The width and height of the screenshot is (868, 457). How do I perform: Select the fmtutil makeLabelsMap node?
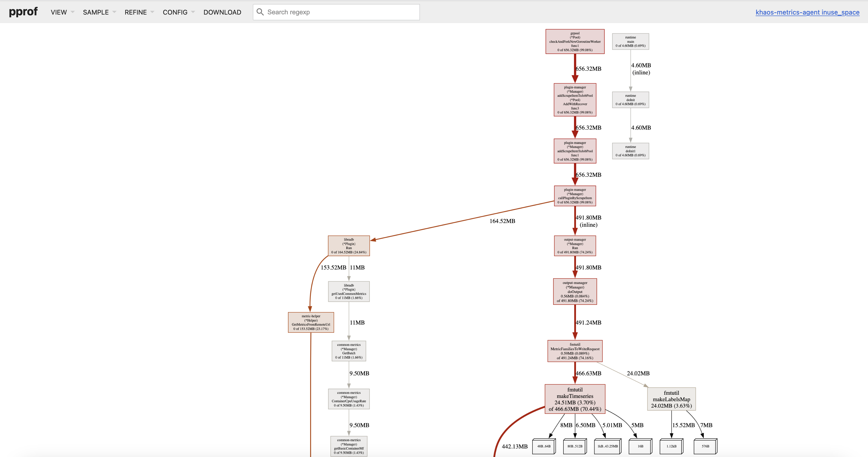point(671,399)
